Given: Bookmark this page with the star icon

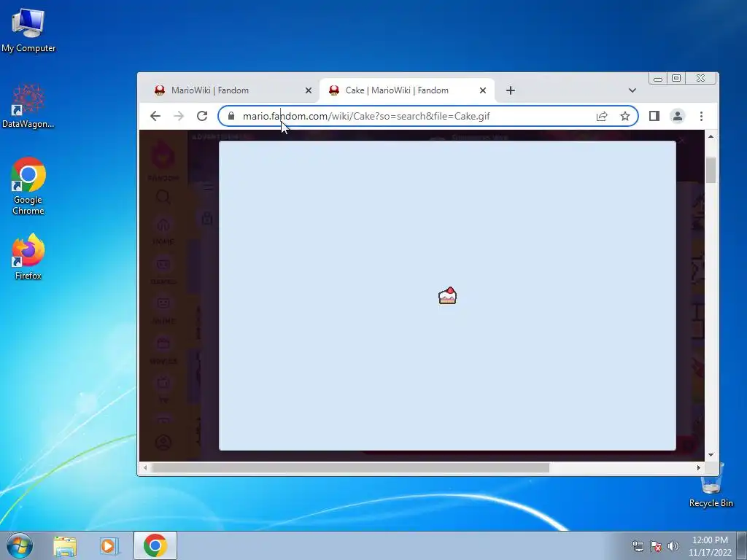Looking at the screenshot, I should tap(625, 116).
